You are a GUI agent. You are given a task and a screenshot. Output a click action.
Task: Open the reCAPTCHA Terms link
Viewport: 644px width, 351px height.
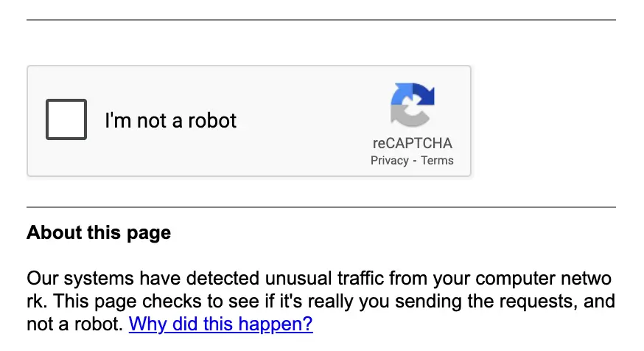(x=438, y=161)
